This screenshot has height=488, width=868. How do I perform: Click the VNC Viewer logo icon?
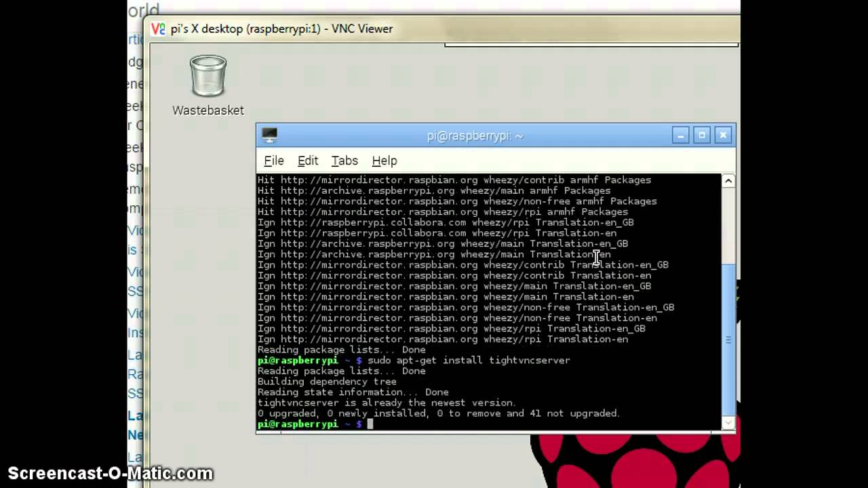coord(158,28)
